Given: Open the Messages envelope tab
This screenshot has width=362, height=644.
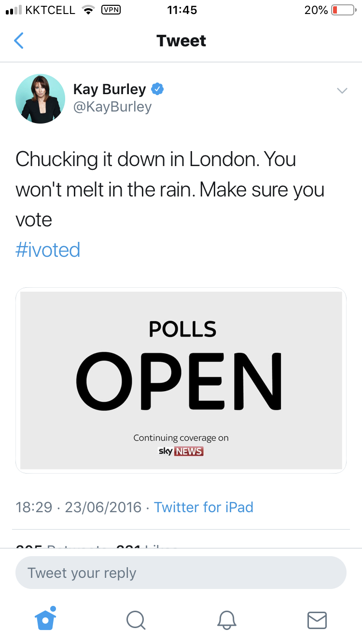Looking at the screenshot, I should pyautogui.click(x=317, y=620).
